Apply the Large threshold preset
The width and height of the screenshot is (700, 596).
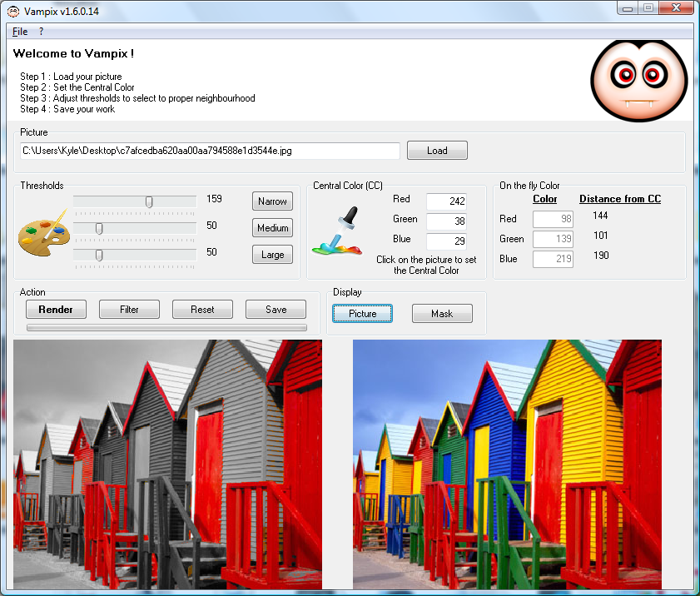272,255
